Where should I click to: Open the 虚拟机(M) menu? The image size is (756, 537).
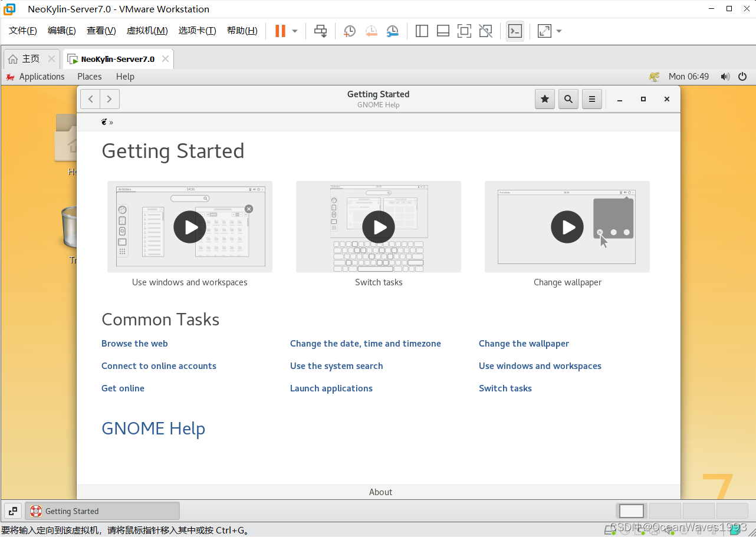pos(147,31)
